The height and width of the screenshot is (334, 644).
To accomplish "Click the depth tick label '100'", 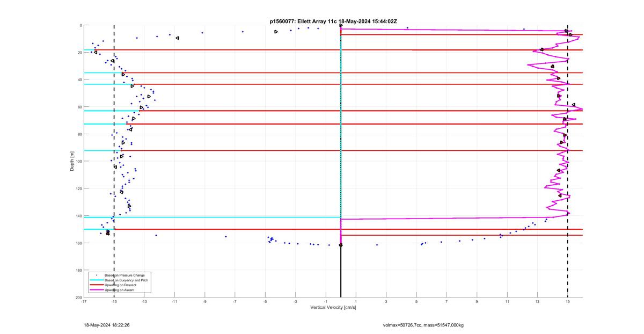I will point(78,162).
